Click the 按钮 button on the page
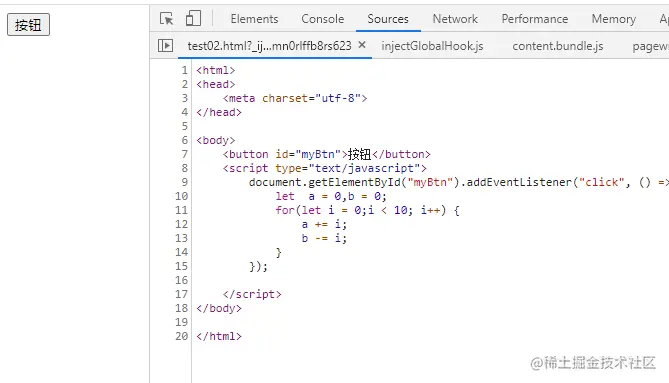Image resolution: width=669 pixels, height=383 pixels. 28,25
